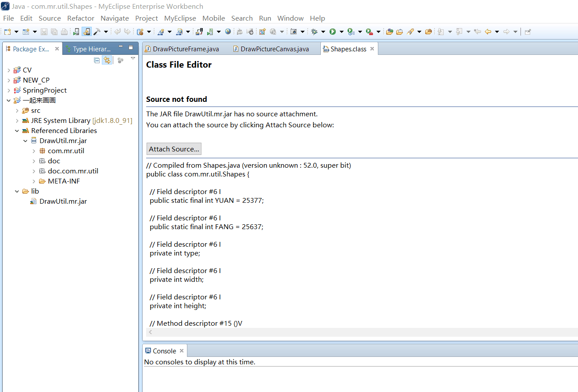
Task: Click the horizontal scrollbar left arrow in editor
Action: [151, 332]
